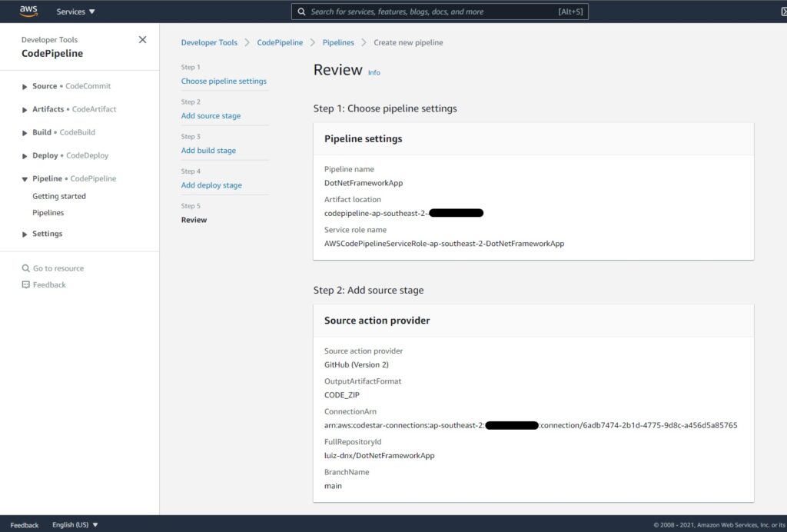Navigate to the Choose pipeline settings step
The image size is (787, 532).
point(224,80)
